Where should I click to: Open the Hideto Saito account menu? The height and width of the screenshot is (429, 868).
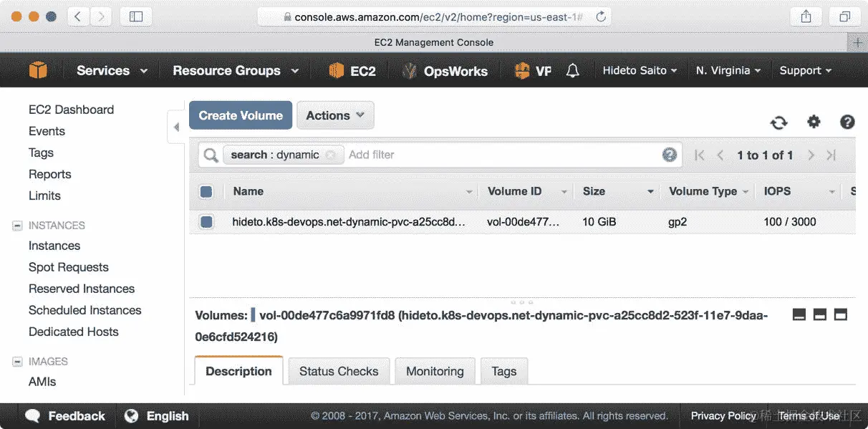point(640,70)
